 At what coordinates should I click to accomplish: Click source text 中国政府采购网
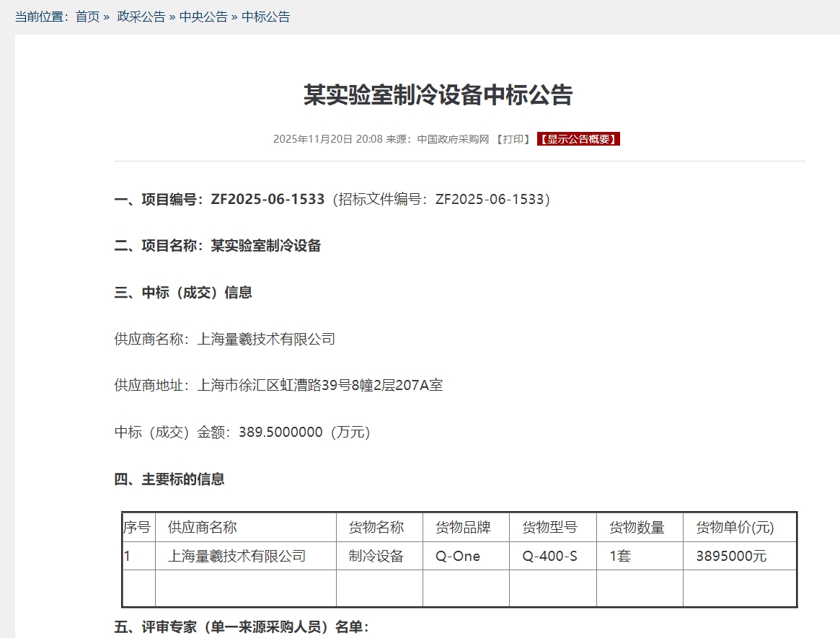pos(454,139)
